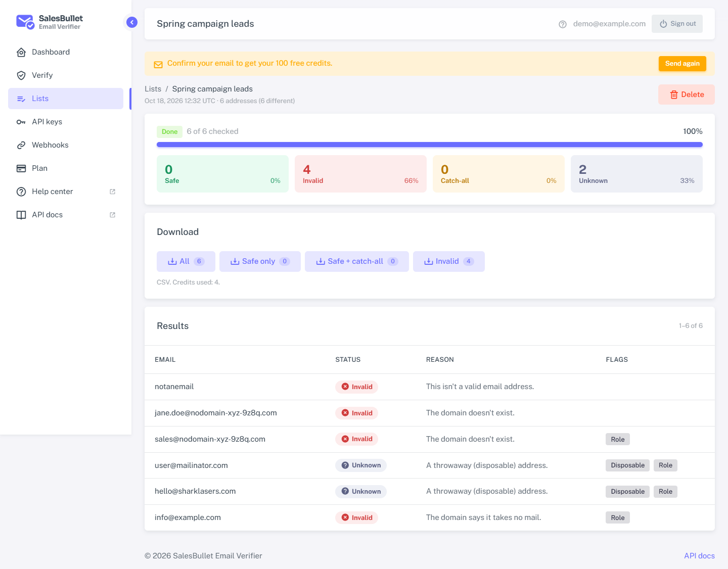Send the confirmation email again
This screenshot has height=569, width=728.
pos(682,64)
